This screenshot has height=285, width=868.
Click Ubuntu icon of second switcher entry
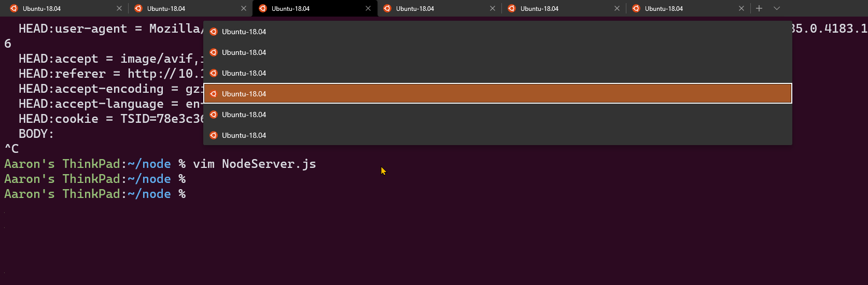point(213,52)
